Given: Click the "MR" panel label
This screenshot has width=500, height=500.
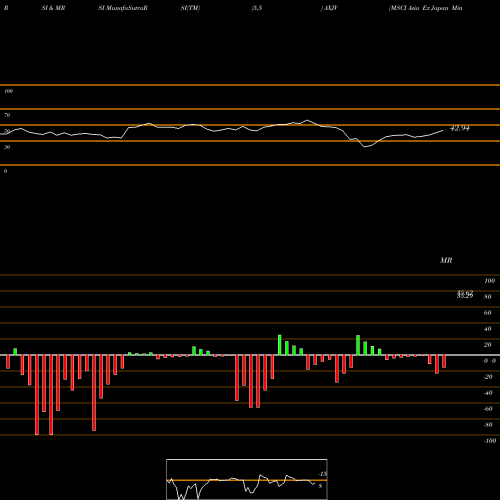Looking at the screenshot, I should coord(446,260).
